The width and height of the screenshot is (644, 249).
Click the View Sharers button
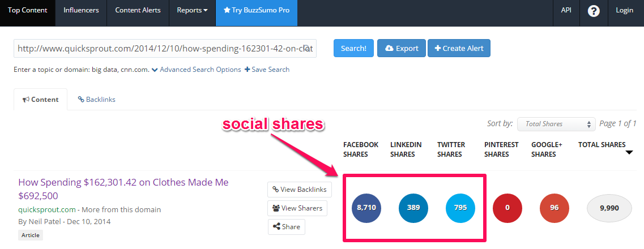point(298,208)
